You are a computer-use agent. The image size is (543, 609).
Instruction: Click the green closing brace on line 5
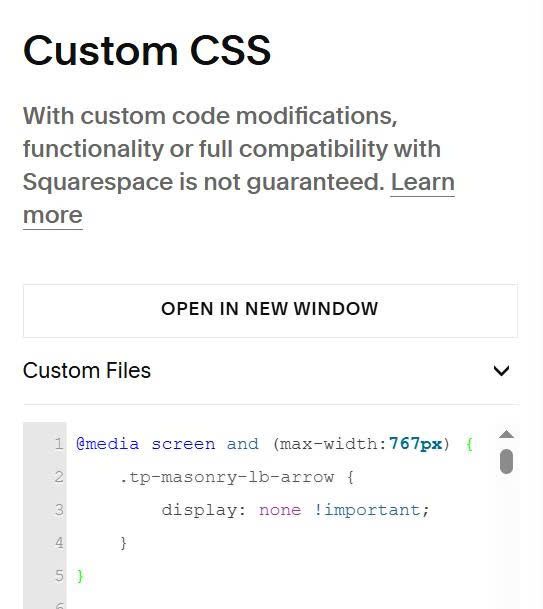pyautogui.click(x=80, y=576)
